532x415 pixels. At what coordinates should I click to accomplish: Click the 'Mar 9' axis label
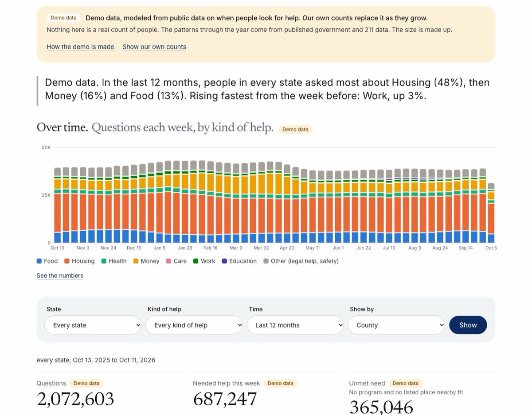pyautogui.click(x=236, y=248)
